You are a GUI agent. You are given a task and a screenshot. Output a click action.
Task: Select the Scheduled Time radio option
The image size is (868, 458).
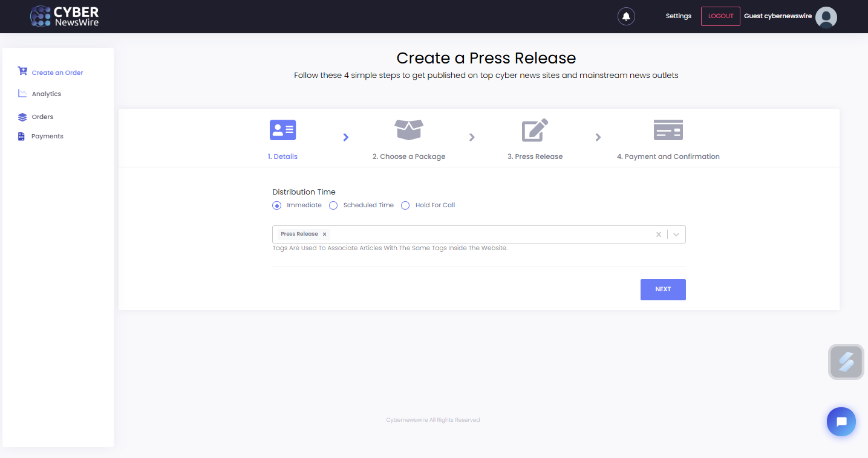[x=333, y=205]
